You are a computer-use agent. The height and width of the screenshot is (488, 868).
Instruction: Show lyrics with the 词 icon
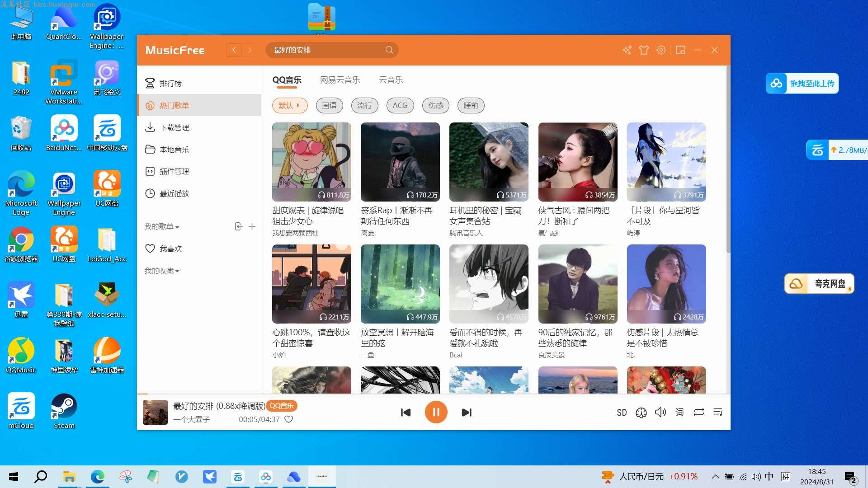(x=679, y=412)
